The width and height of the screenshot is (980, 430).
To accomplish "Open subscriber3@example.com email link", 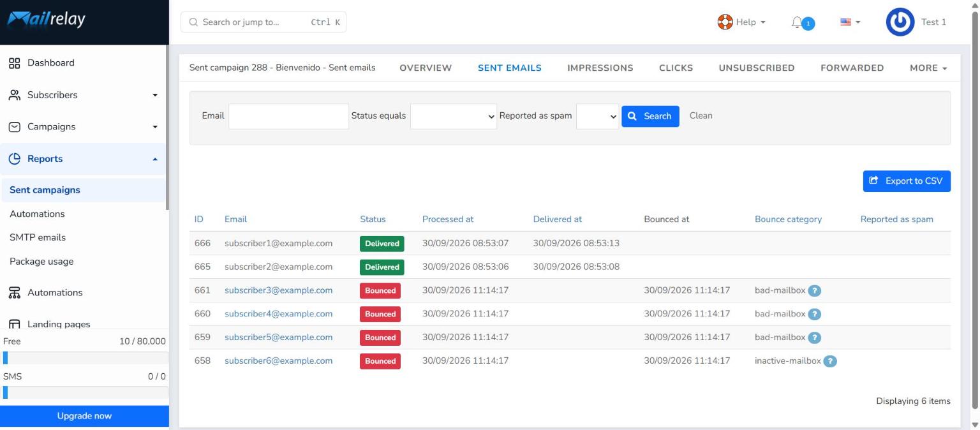I will click(x=278, y=290).
